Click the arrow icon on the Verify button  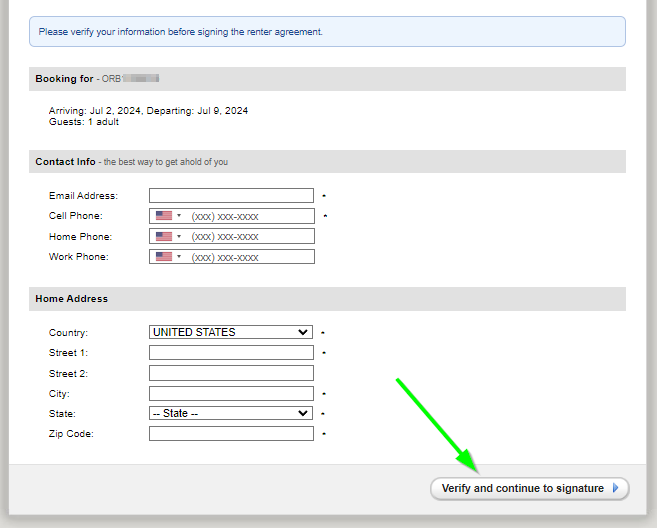tap(616, 488)
